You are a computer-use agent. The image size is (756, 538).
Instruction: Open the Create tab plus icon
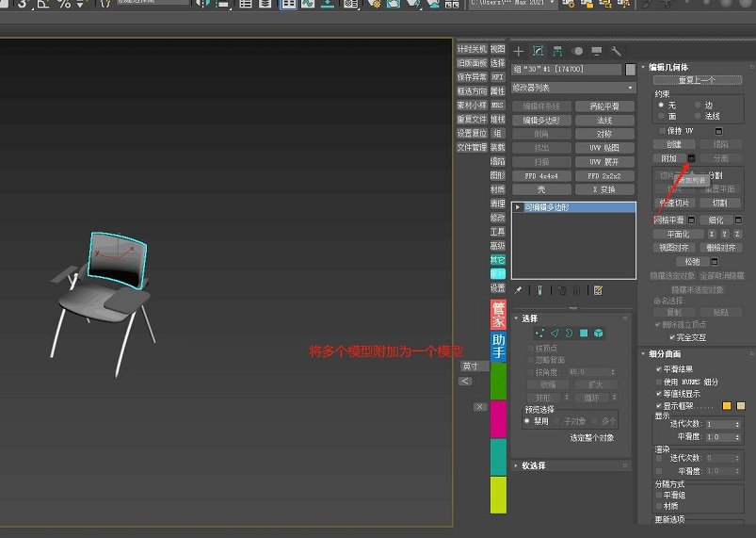point(519,51)
